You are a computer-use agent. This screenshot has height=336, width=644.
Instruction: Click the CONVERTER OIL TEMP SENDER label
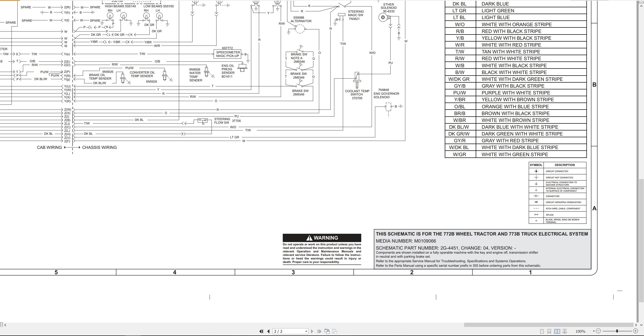[x=142, y=74]
